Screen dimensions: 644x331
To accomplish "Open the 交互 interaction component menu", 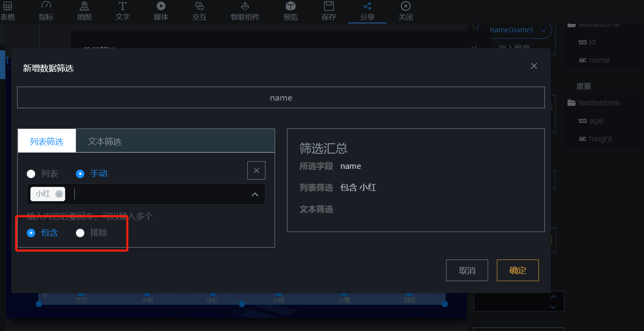I will [199, 11].
